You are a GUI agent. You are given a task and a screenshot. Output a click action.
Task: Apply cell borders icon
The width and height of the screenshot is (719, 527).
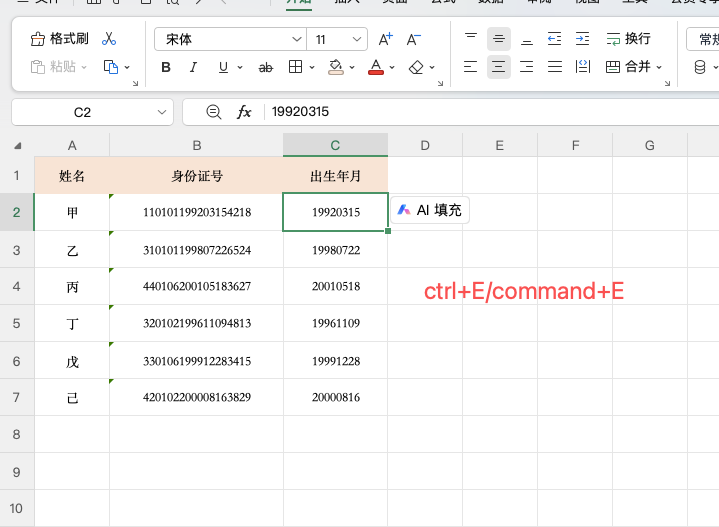point(295,67)
